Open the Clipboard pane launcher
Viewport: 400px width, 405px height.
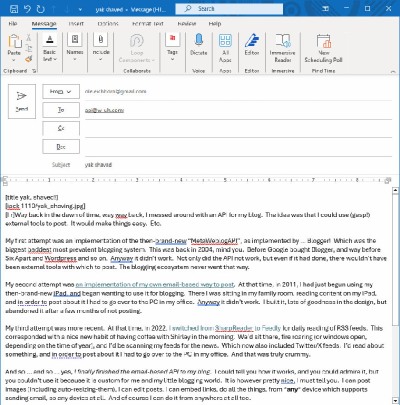point(34,71)
